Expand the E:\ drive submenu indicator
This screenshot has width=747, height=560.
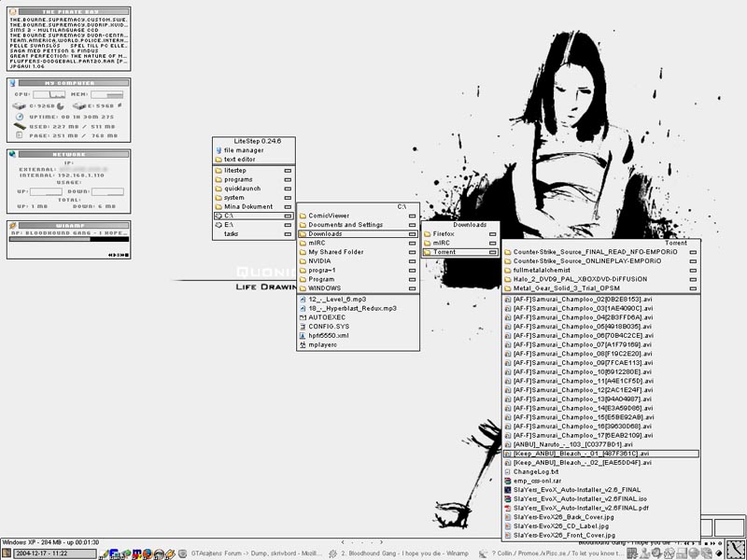point(288,225)
